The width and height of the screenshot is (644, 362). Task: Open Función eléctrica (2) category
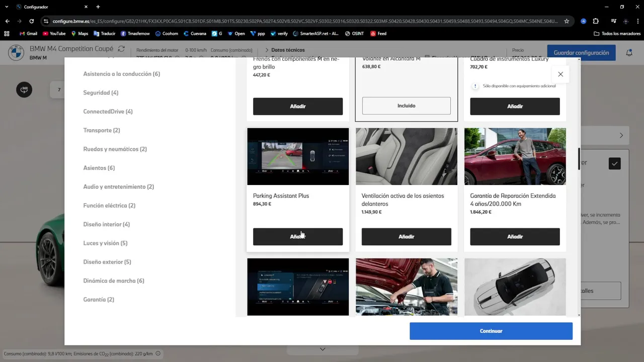[x=109, y=206]
